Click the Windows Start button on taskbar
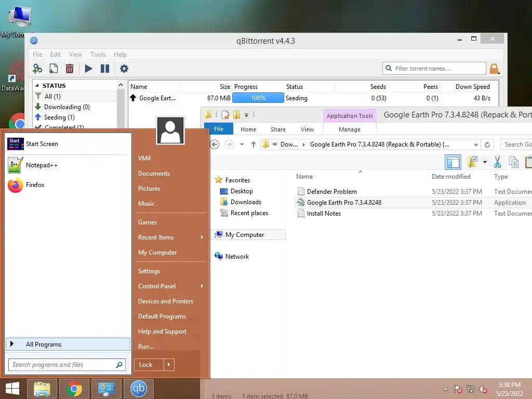Screen dimensions: 532x399 [12, 389]
